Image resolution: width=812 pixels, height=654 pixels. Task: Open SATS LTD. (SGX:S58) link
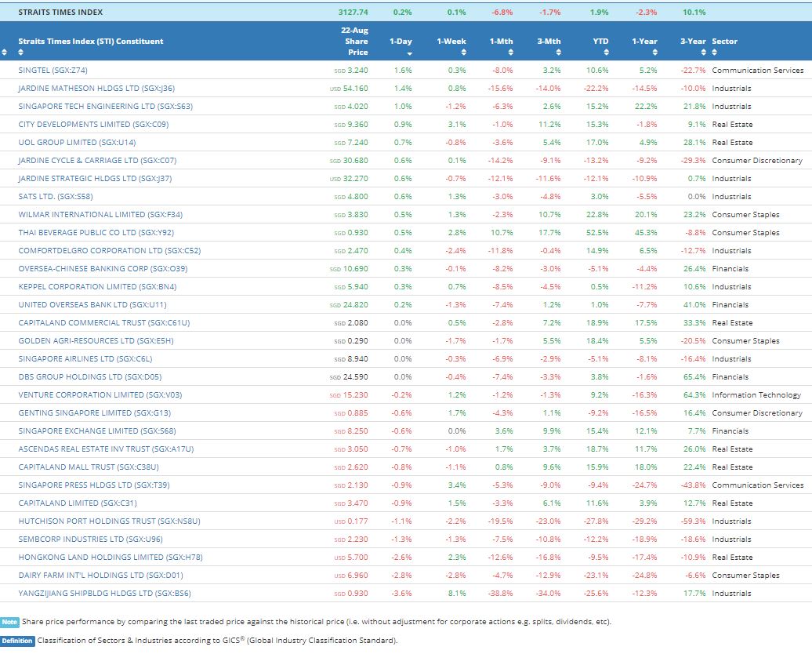click(56, 196)
